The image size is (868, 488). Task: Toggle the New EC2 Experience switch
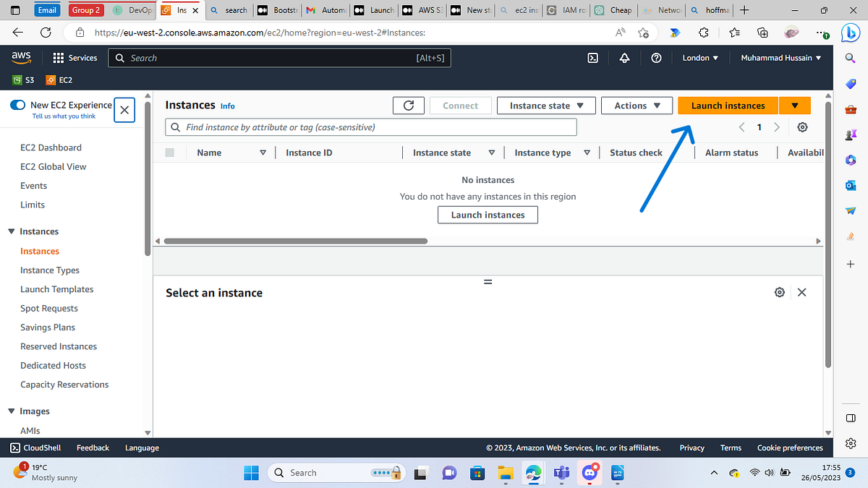[18, 105]
